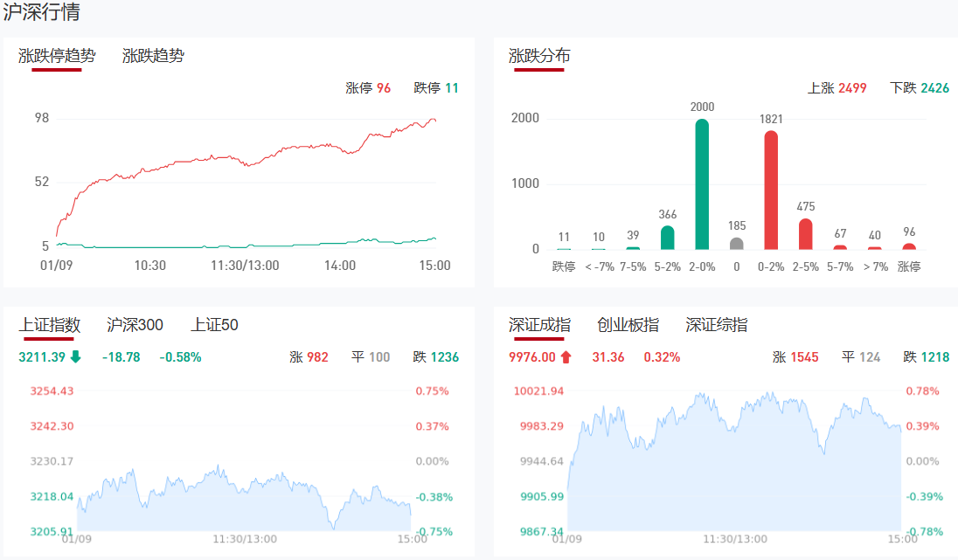Open the 沪深300 index tab
The width and height of the screenshot is (958, 560).
[135, 325]
